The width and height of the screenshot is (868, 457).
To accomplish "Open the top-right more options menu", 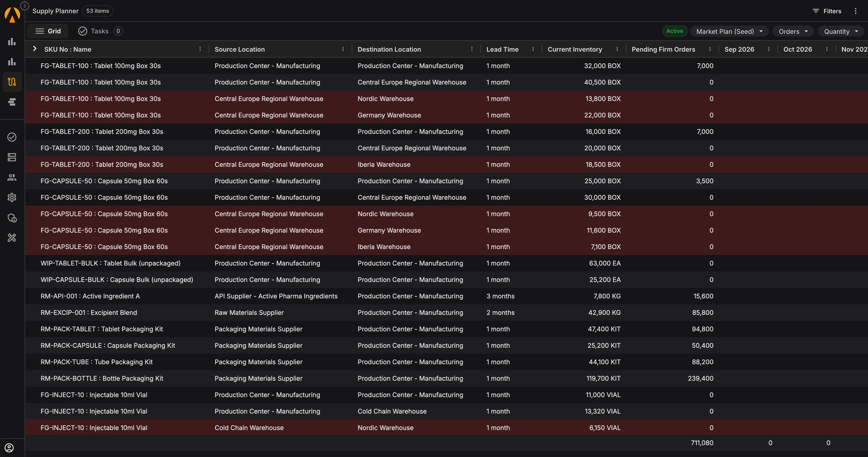I will [855, 11].
